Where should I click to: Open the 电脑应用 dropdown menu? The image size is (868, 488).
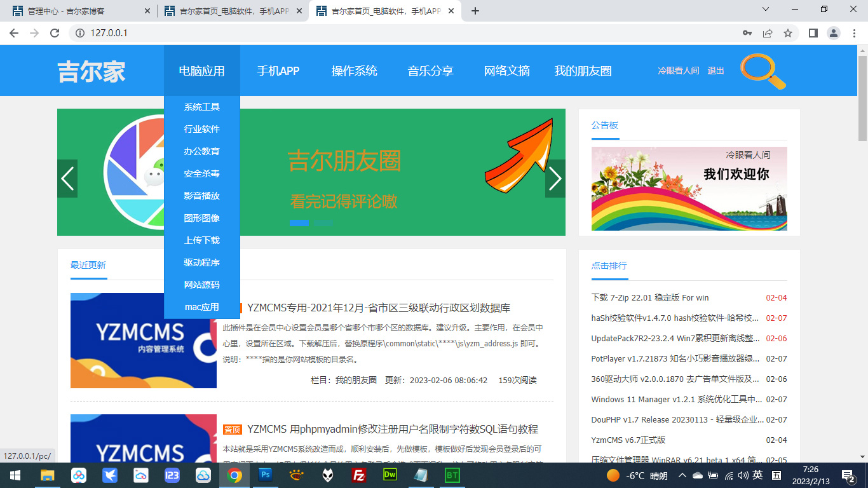pyautogui.click(x=201, y=71)
